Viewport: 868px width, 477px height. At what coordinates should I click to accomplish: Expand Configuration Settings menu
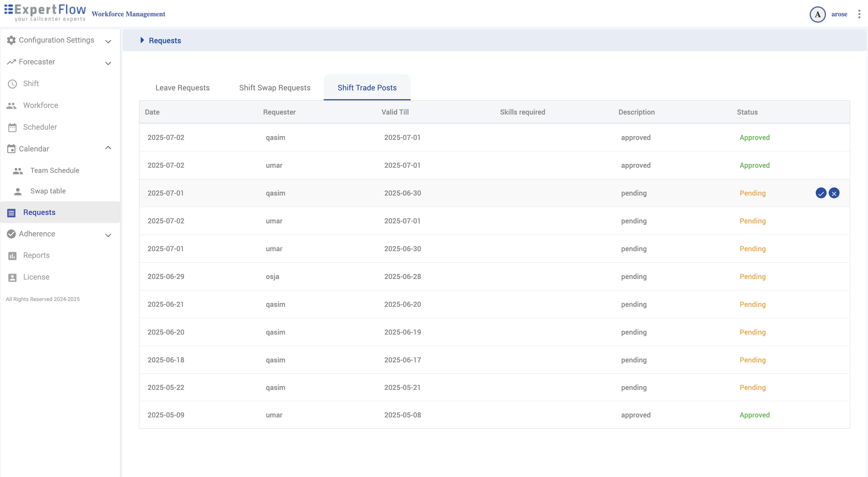click(x=108, y=41)
